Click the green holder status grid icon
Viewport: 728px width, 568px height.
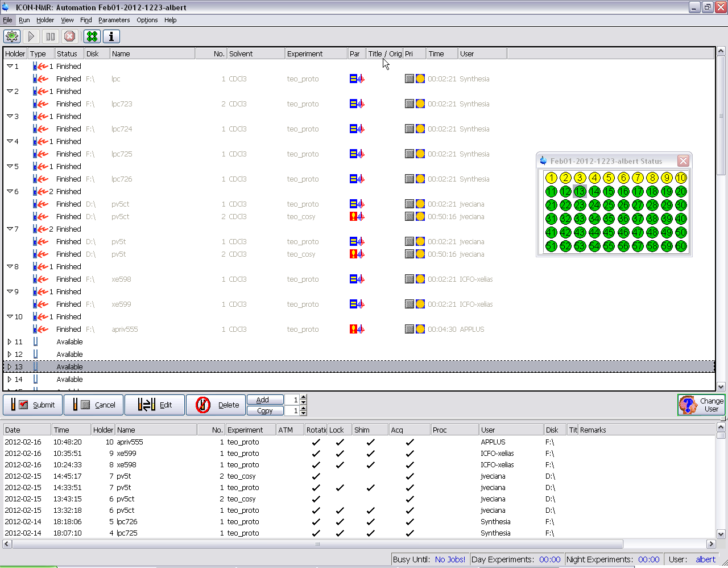tap(92, 36)
